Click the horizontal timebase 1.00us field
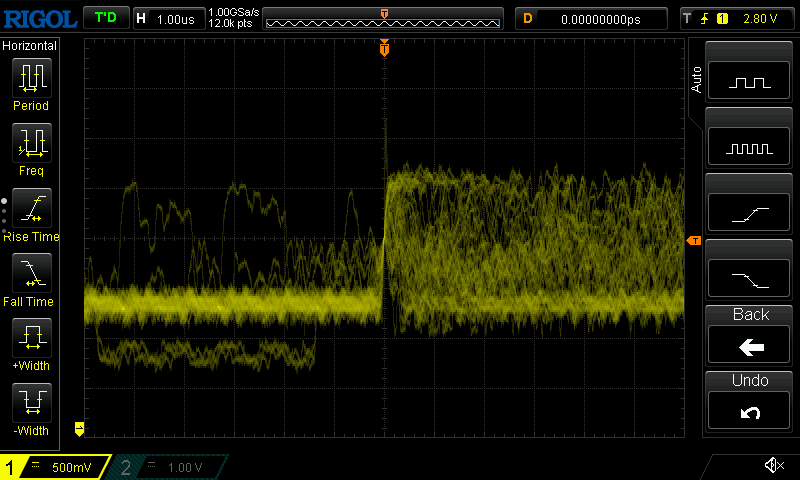The image size is (800, 480). click(x=168, y=18)
